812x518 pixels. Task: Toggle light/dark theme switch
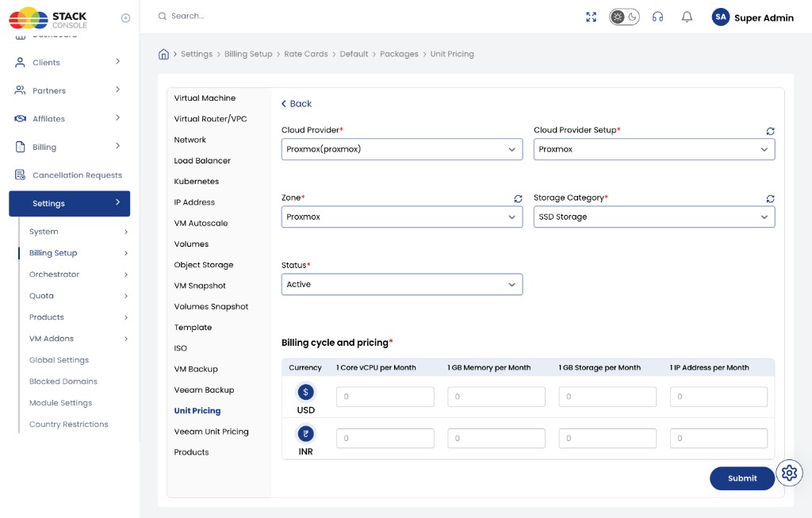[624, 17]
